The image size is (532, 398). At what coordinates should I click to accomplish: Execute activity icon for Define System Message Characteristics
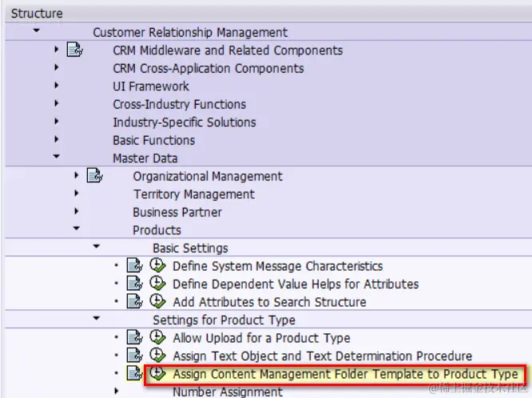(x=157, y=265)
